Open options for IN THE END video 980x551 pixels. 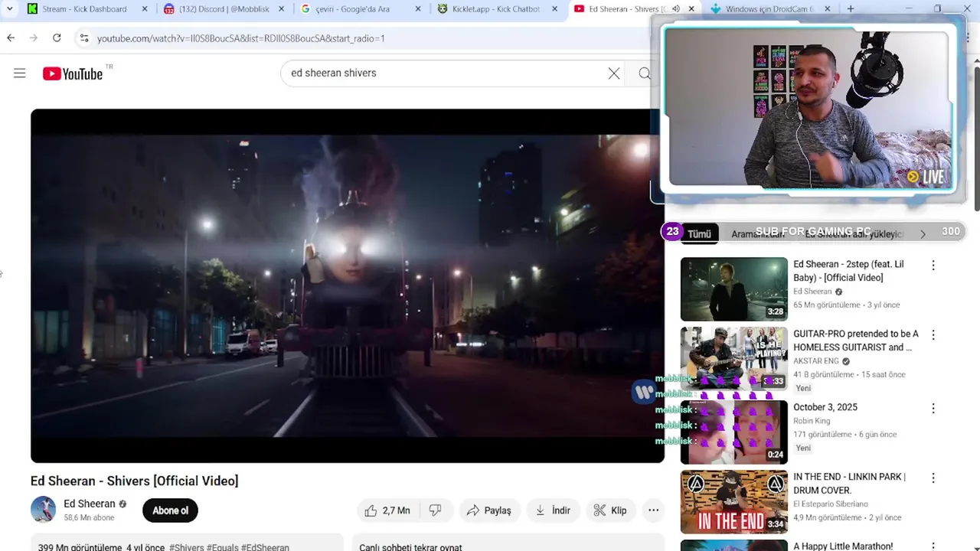click(x=933, y=478)
